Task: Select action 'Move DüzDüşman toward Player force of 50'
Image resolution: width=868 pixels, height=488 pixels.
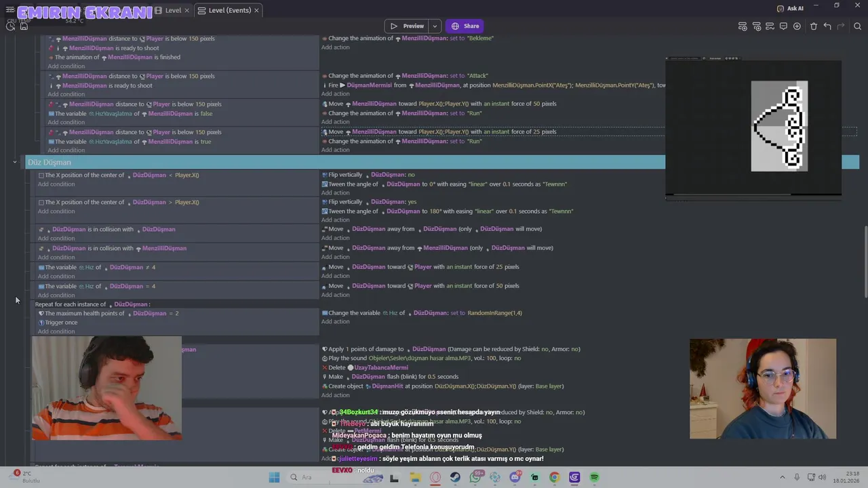Action: 420,286
